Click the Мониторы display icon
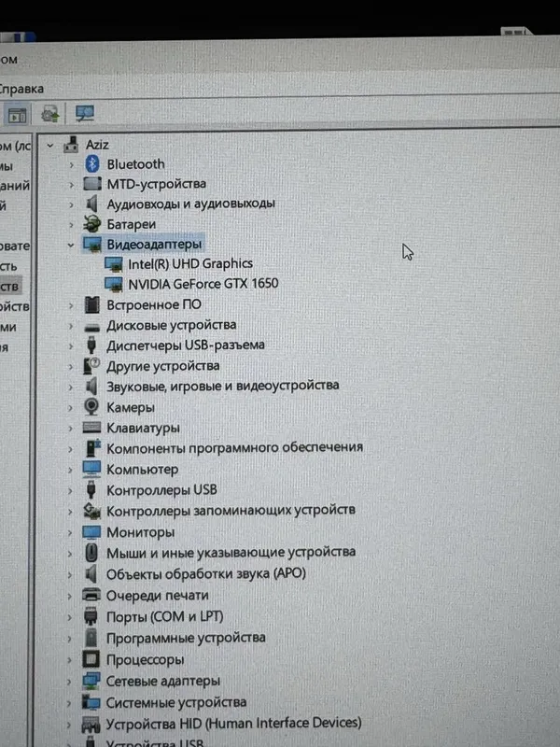Screen dimensions: 560x747 [91, 532]
